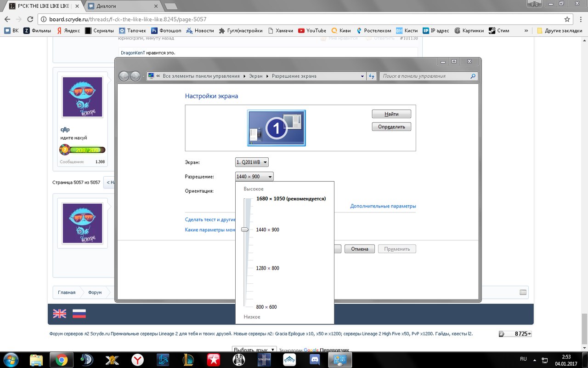Click the Chrome taskbar icon

pyautogui.click(x=61, y=360)
